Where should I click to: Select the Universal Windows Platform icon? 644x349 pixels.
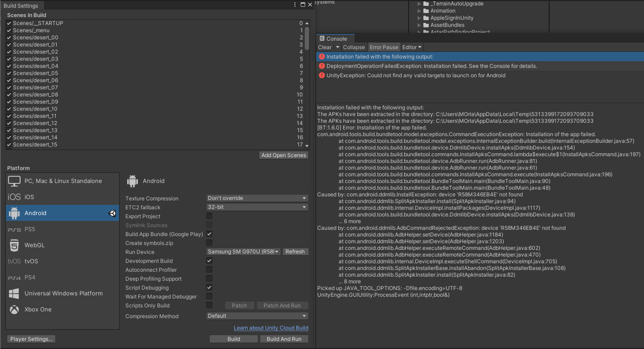point(14,293)
